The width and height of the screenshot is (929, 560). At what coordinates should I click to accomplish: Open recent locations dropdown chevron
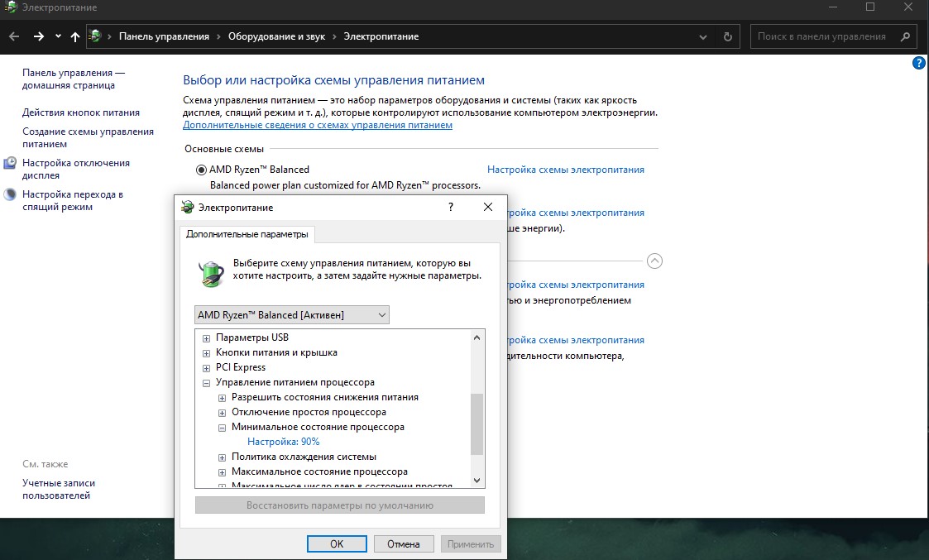coord(58,36)
